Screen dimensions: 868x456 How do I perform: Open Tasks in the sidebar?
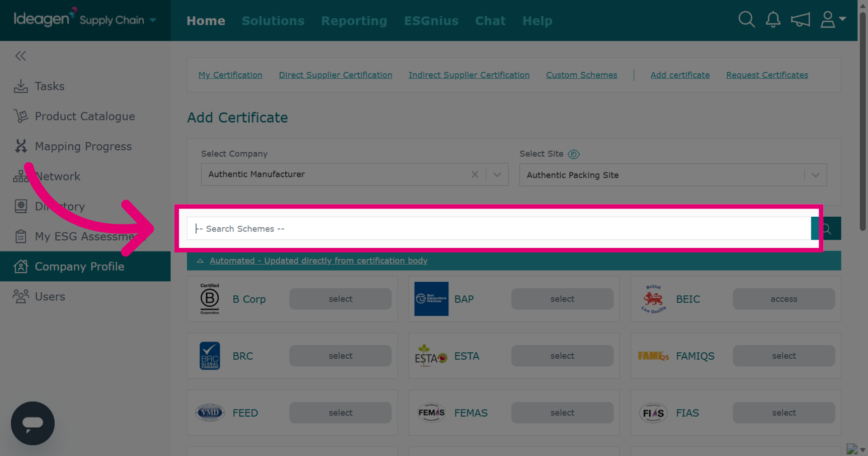tap(85, 86)
